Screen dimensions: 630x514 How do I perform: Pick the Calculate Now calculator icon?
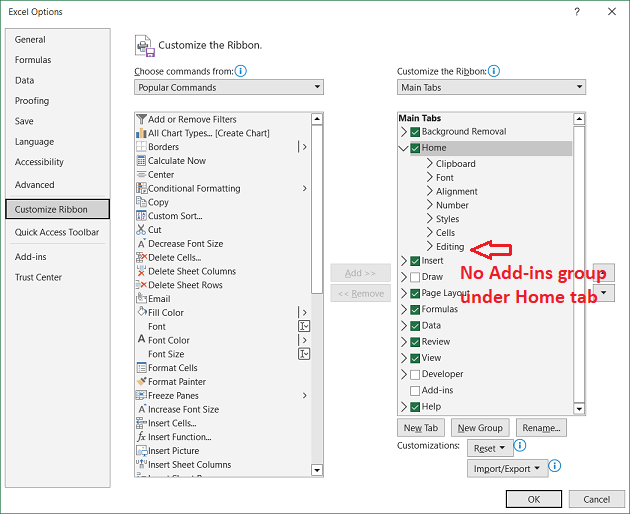pos(141,161)
